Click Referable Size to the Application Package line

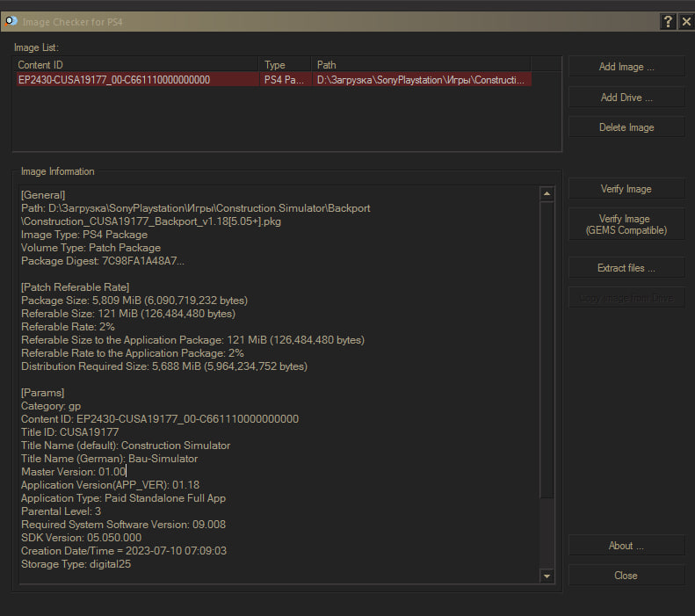coord(192,340)
